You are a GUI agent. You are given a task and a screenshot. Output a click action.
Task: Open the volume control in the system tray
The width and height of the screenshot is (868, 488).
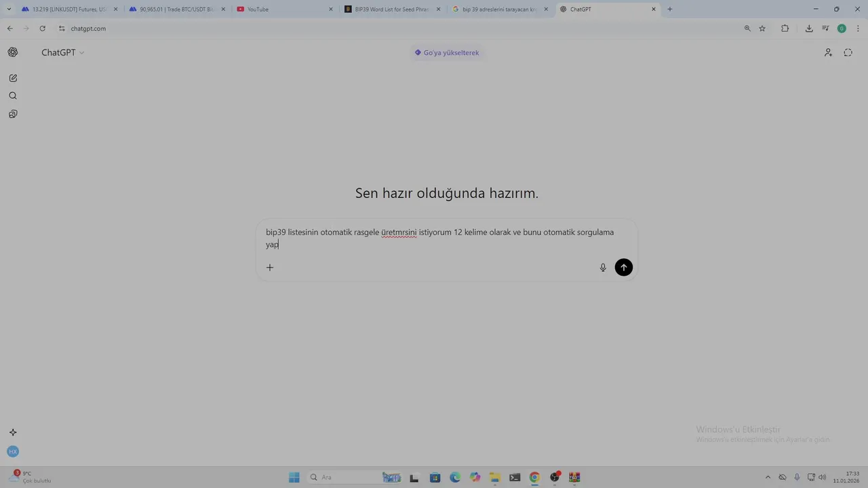click(x=822, y=477)
